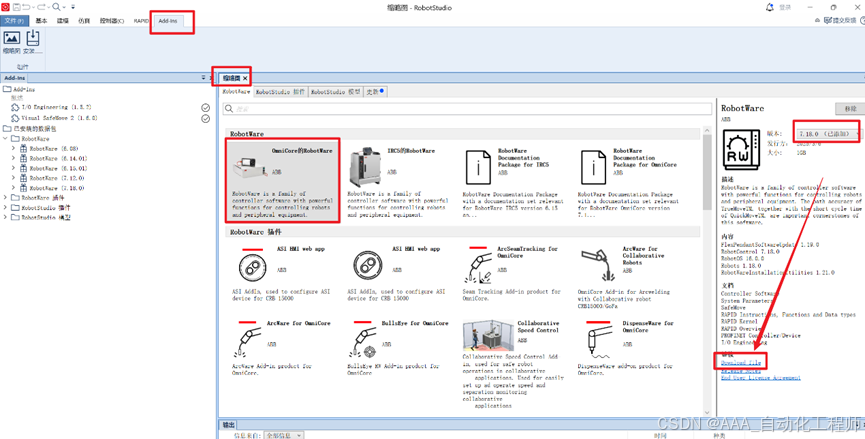Click the 已安装的数据包 folder icon
The width and height of the screenshot is (865, 439).
(x=7, y=129)
